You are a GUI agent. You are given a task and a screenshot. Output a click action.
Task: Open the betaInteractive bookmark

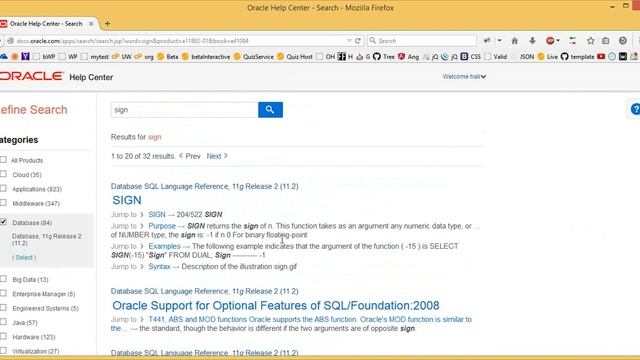[206, 57]
